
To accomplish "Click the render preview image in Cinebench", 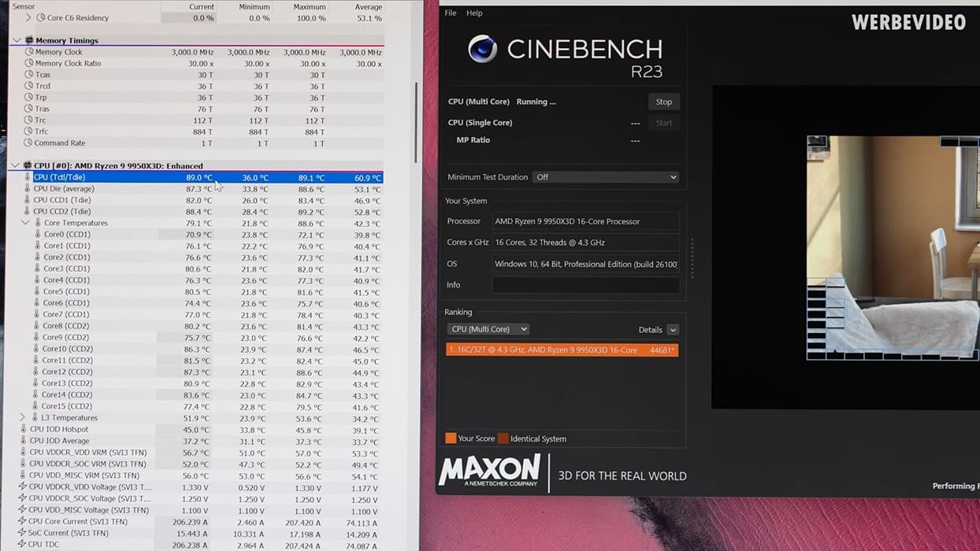I will point(893,248).
